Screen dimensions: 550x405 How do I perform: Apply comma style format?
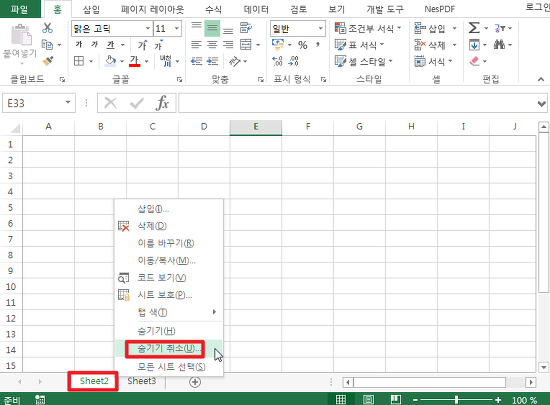pos(318,45)
